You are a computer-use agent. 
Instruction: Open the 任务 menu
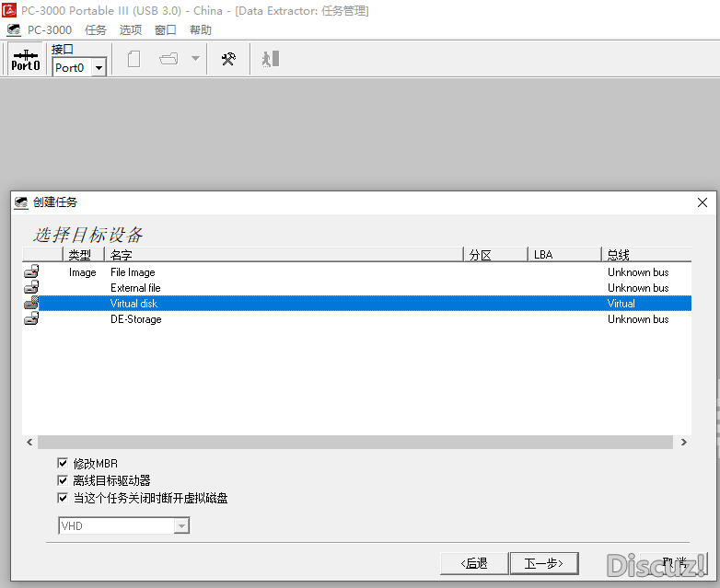pyautogui.click(x=96, y=29)
